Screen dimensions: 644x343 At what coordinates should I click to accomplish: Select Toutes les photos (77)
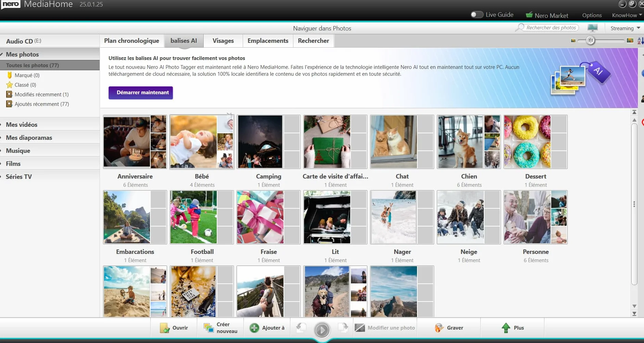(x=50, y=65)
